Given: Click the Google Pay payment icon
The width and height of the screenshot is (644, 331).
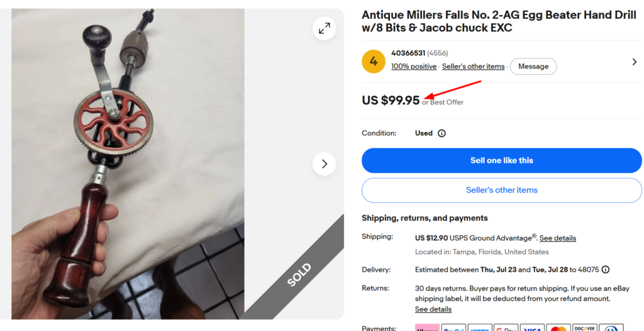Looking at the screenshot, I should 506,328.
